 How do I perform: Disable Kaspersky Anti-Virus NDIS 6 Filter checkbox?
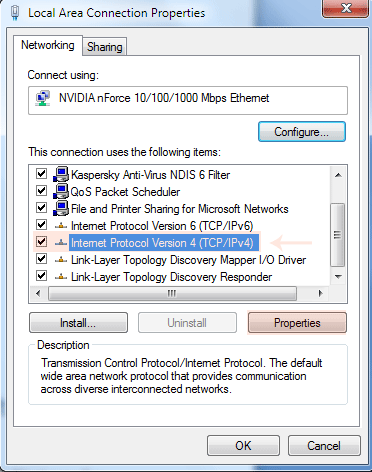click(41, 174)
